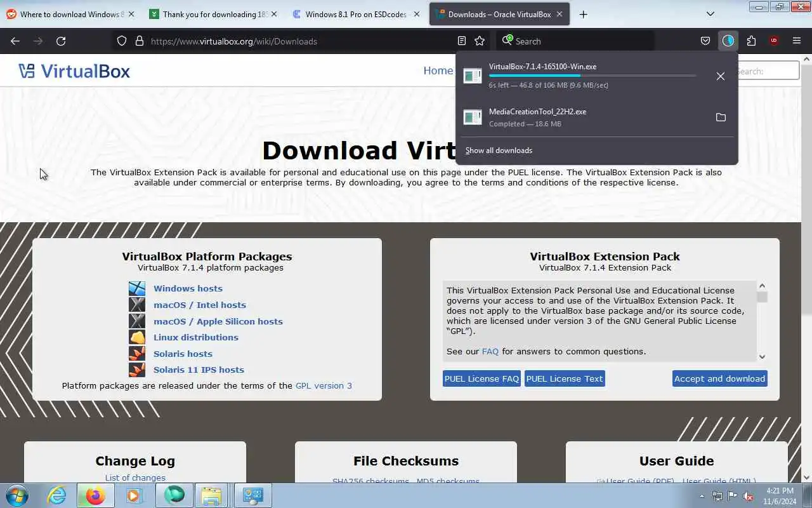Image resolution: width=812 pixels, height=508 pixels.
Task: Open FAQ link in license text
Action: coord(490,351)
